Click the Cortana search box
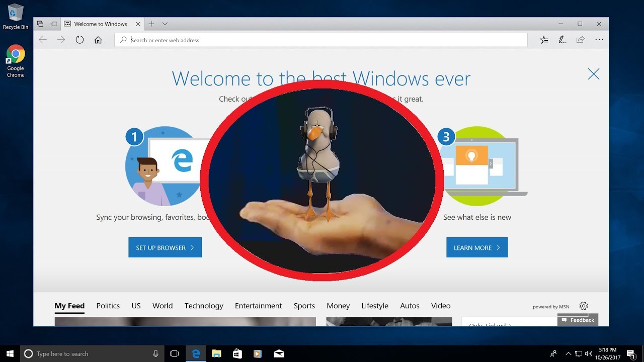 (93, 353)
